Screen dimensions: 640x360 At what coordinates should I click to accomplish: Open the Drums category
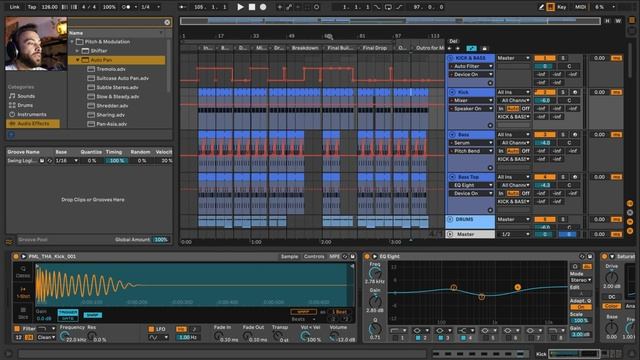point(24,105)
